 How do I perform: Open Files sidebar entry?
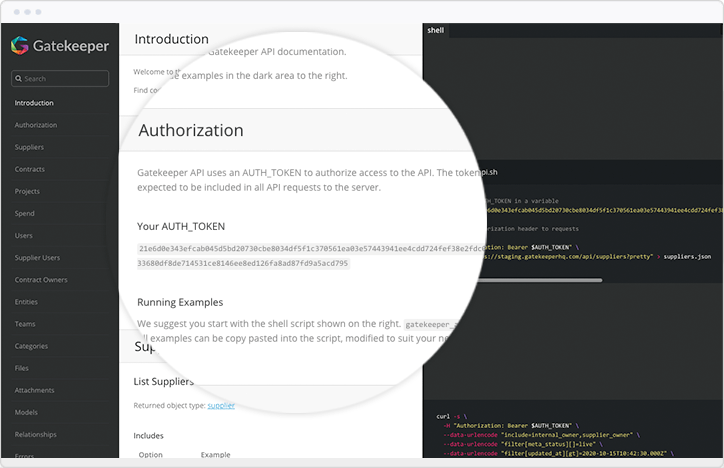coord(21,369)
